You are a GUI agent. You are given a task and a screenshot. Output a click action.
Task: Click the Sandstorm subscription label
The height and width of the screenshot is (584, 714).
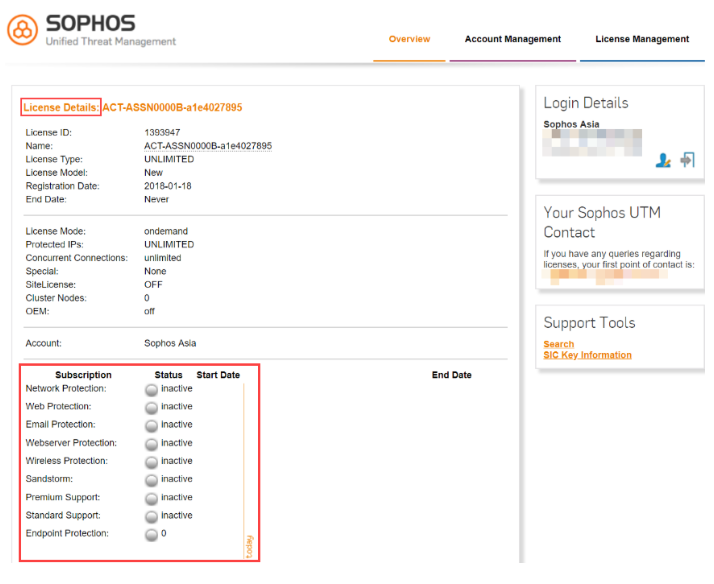49,479
